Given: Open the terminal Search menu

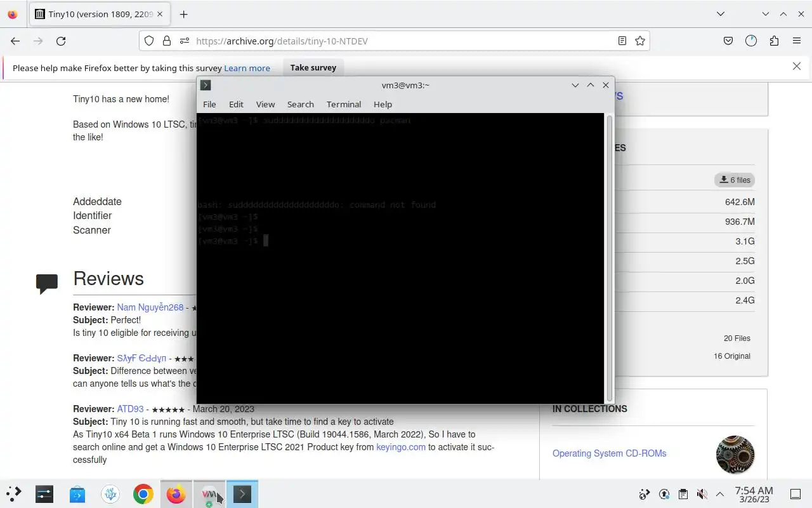Looking at the screenshot, I should click(x=300, y=104).
